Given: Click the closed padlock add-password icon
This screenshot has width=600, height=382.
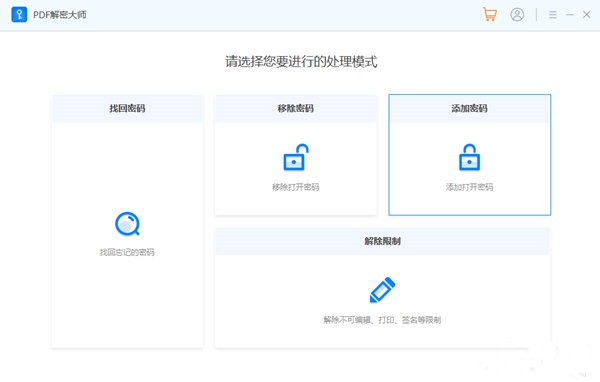Looking at the screenshot, I should point(470,157).
